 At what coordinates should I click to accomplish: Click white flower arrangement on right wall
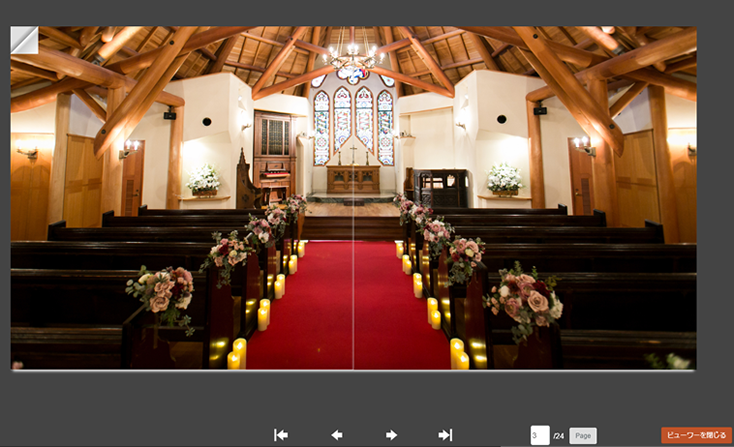(504, 178)
